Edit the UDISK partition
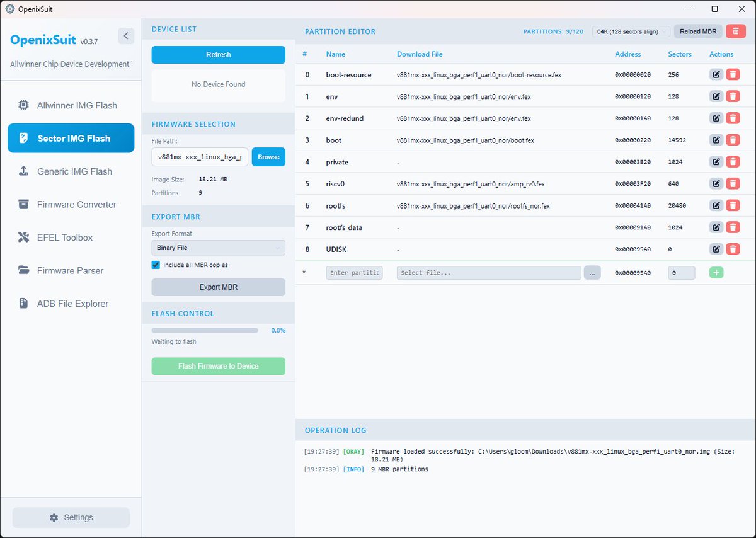Viewport: 756px width, 538px height. click(716, 249)
